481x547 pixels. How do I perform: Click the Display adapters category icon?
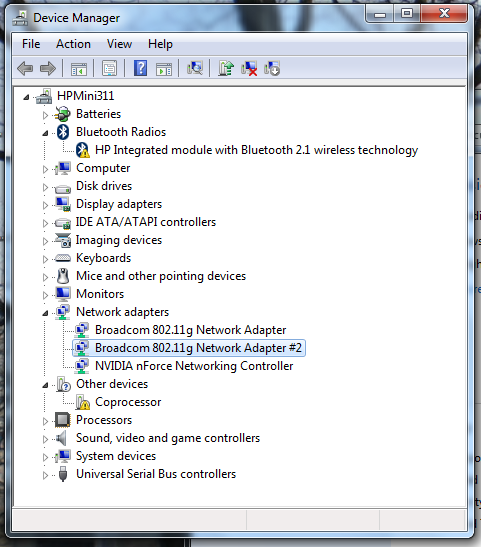tap(63, 204)
